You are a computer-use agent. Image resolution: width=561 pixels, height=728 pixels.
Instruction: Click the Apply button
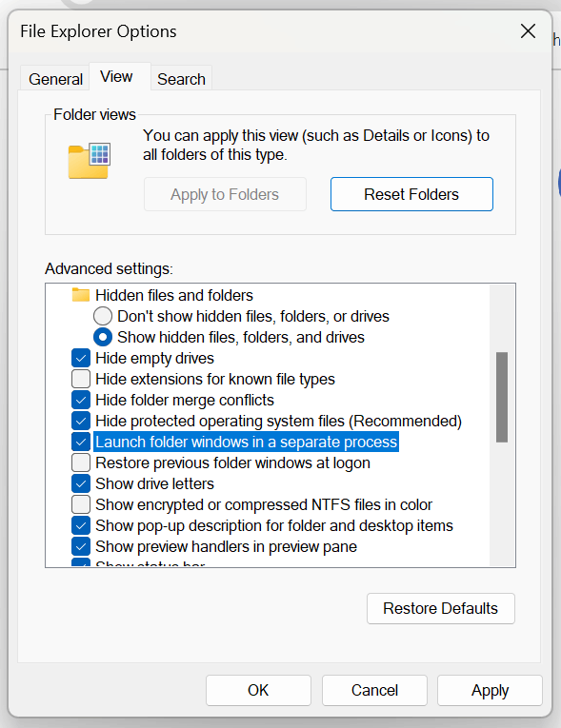(x=490, y=690)
